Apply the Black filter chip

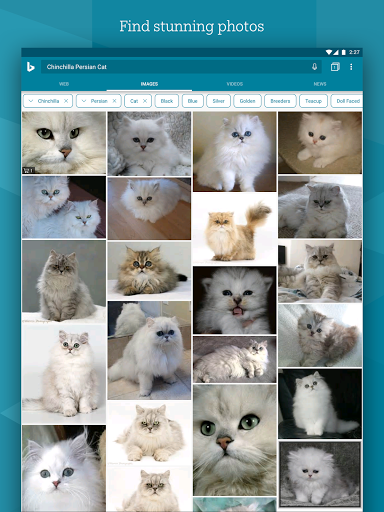coord(167,101)
